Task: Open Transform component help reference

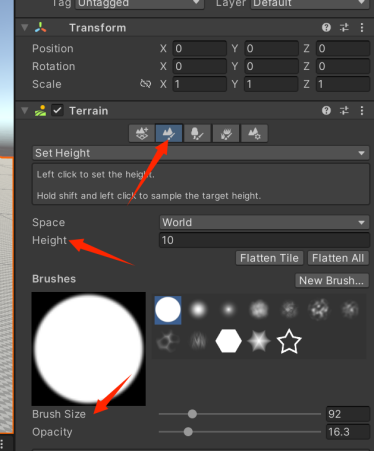Action: tap(326, 27)
